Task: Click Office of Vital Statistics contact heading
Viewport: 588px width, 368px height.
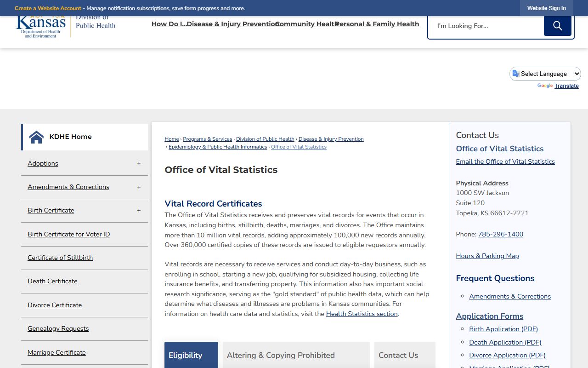Action: point(500,149)
